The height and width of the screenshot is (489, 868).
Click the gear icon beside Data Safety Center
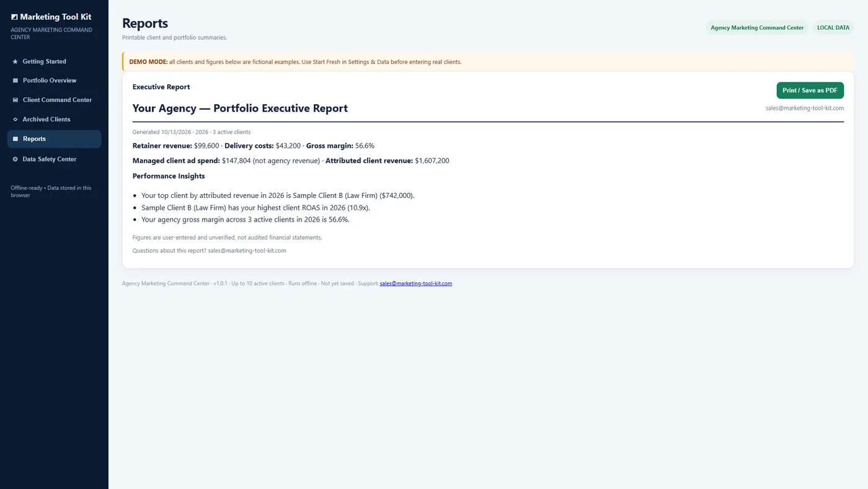pos(15,159)
